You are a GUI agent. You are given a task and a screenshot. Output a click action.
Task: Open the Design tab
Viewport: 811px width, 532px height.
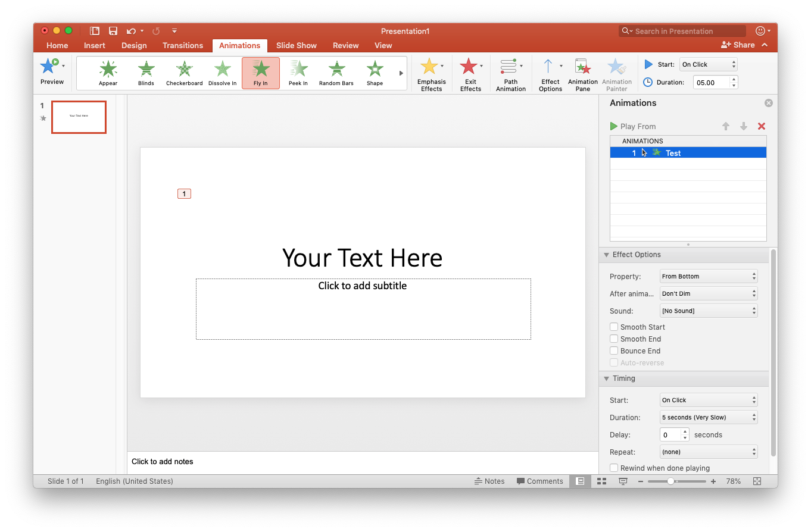(134, 45)
